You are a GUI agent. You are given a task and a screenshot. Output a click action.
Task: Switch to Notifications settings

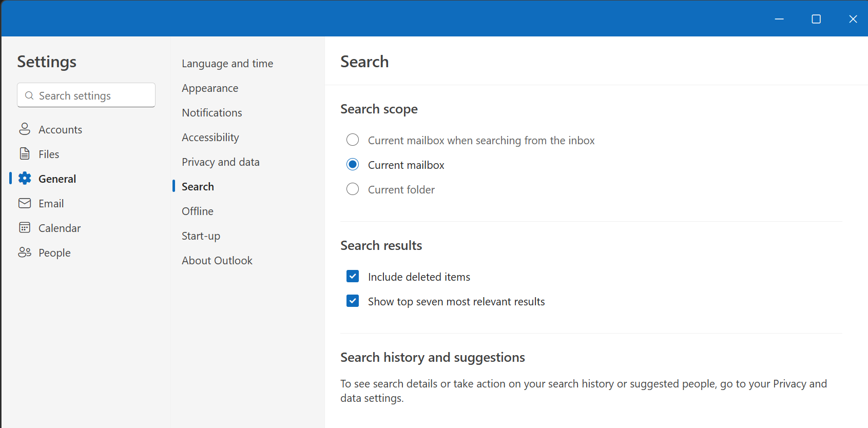212,113
